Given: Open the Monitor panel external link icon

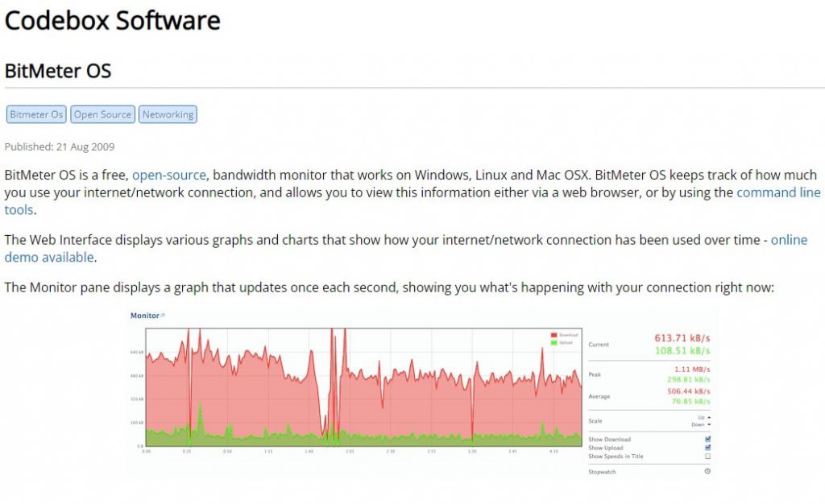Looking at the screenshot, I should pyautogui.click(x=162, y=315).
